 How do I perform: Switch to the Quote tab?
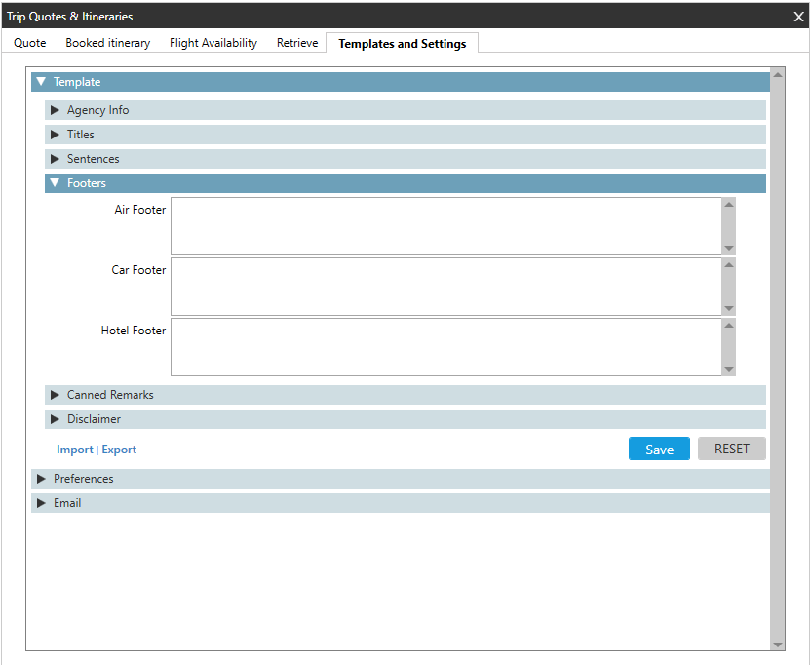click(30, 43)
